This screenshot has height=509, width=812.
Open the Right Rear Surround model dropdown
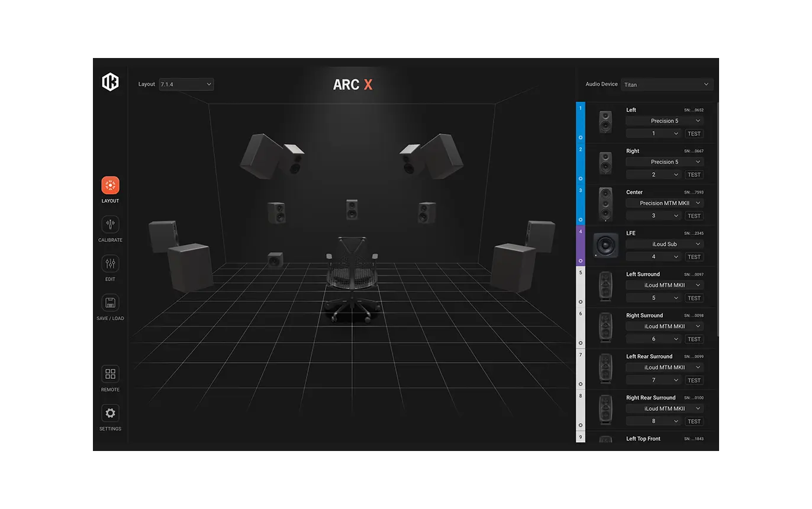665,408
